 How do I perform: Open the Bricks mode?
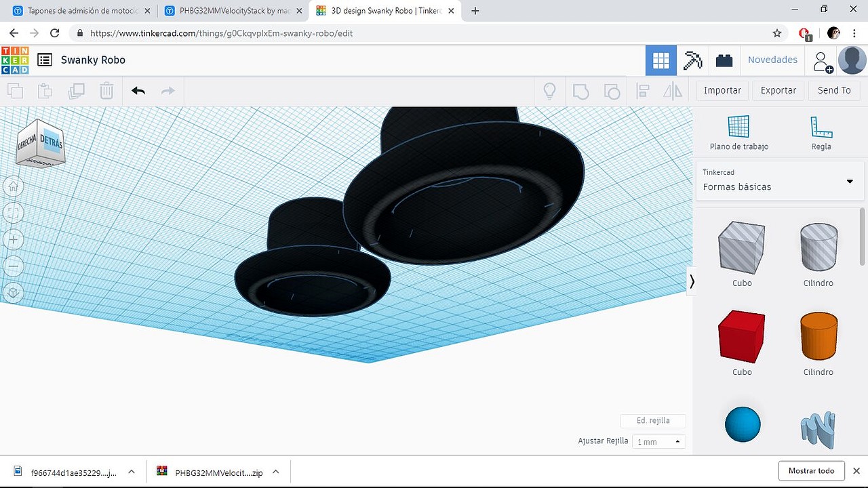(724, 60)
